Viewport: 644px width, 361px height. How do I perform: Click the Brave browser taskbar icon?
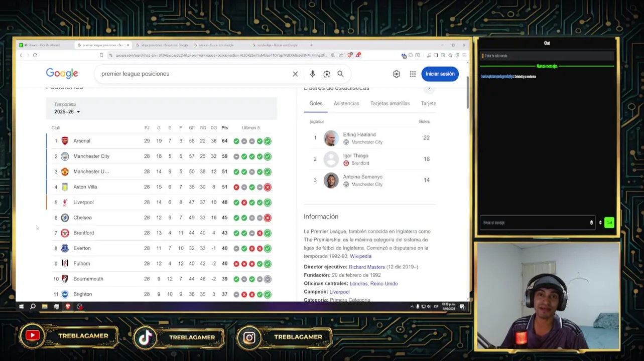pos(68,306)
